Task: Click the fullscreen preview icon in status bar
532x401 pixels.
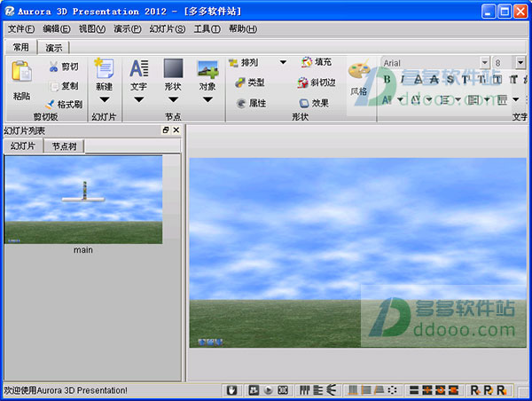Action: pos(283,390)
